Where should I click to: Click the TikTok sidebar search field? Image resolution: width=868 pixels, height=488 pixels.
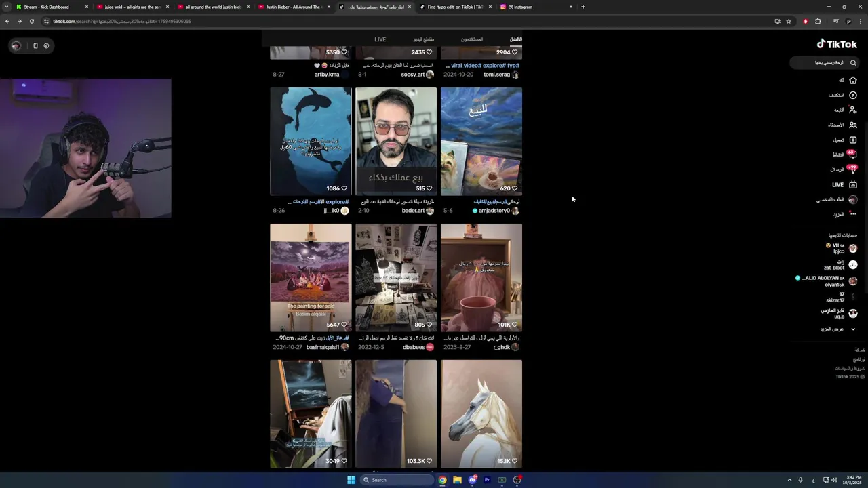point(825,63)
